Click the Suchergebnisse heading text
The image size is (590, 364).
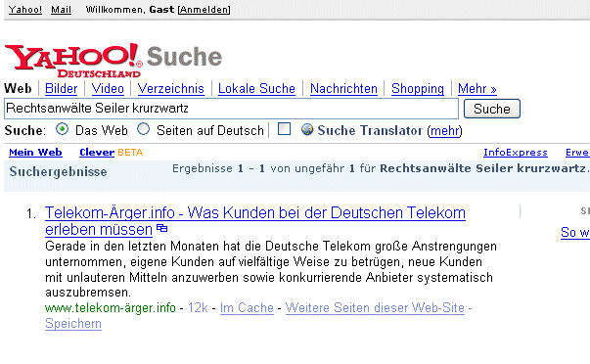click(59, 171)
